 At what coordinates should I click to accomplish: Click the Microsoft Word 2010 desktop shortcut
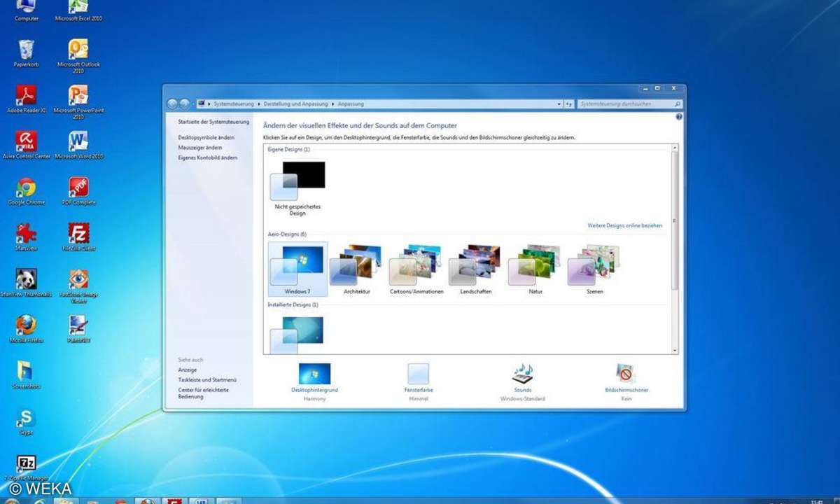coord(78,145)
